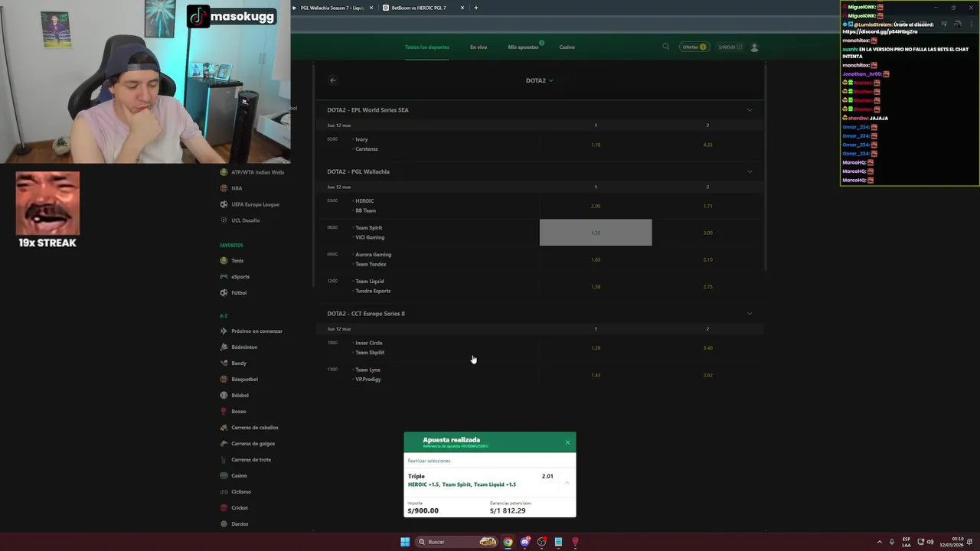980x551 pixels.
Task: Open the En vivo tab
Action: coord(479,47)
